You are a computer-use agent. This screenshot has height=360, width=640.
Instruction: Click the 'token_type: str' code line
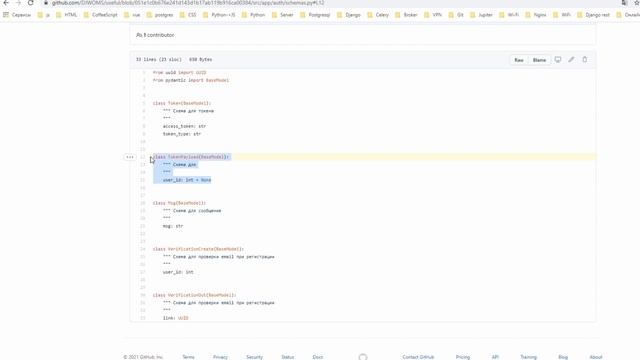tap(182, 134)
